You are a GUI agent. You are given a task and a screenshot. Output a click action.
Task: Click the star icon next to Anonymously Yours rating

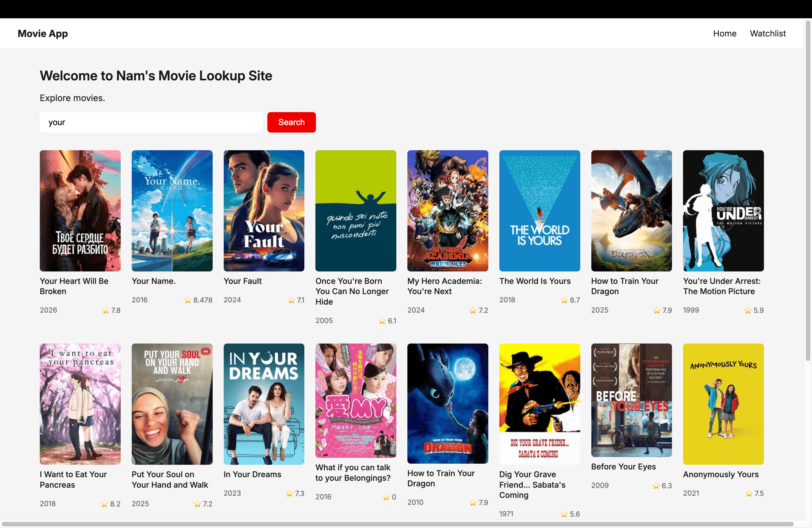[x=749, y=493]
